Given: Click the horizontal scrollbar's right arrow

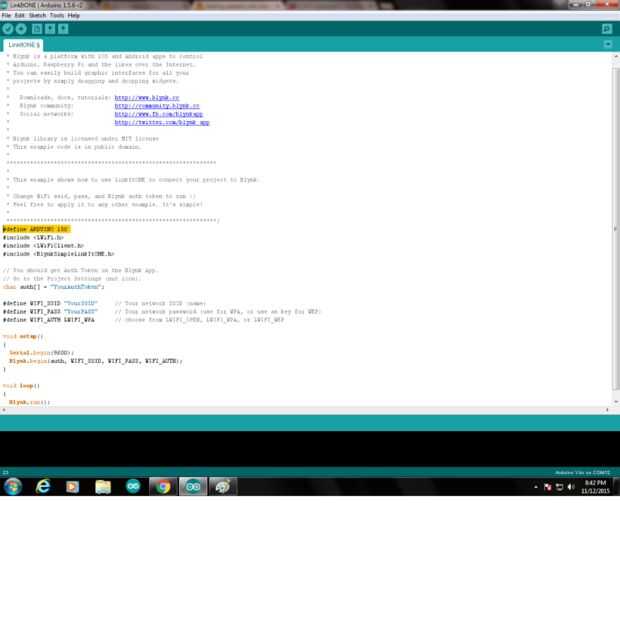Looking at the screenshot, I should [x=607, y=410].
